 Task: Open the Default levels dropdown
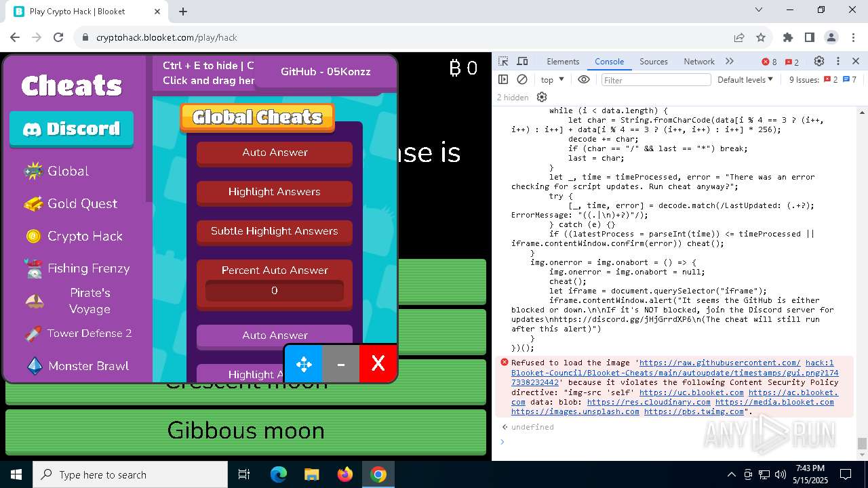745,79
